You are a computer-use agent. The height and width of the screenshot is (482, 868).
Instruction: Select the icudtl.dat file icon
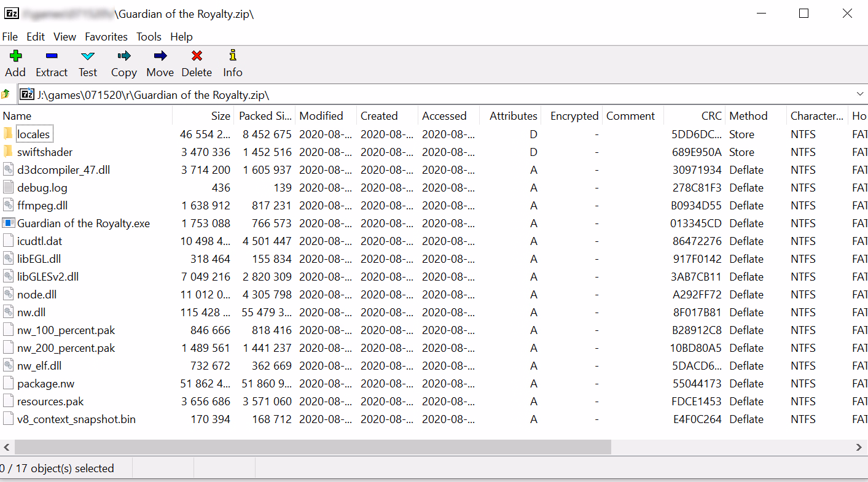8,241
